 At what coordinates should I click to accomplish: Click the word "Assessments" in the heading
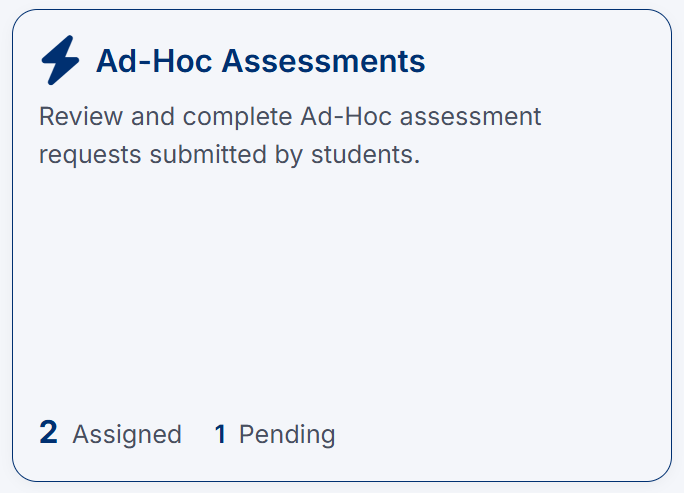[x=323, y=61]
